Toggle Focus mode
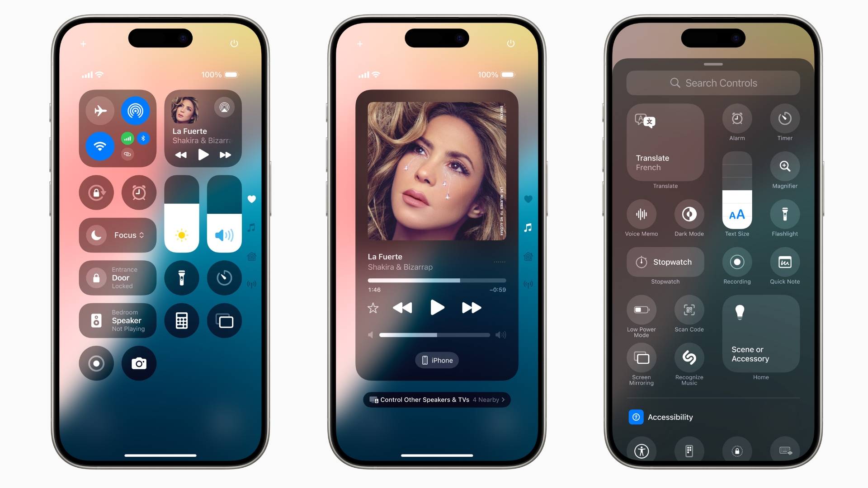The height and width of the screenshot is (488, 868). pyautogui.click(x=117, y=235)
